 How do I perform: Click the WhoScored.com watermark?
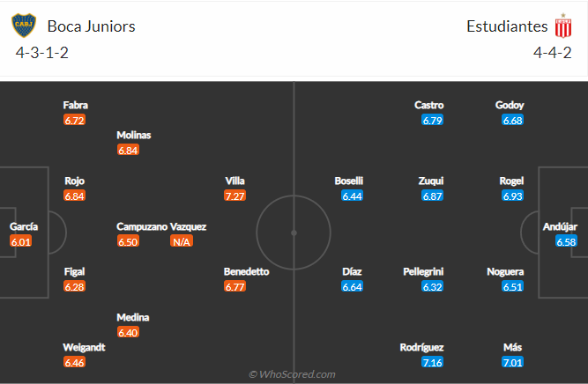(x=292, y=374)
